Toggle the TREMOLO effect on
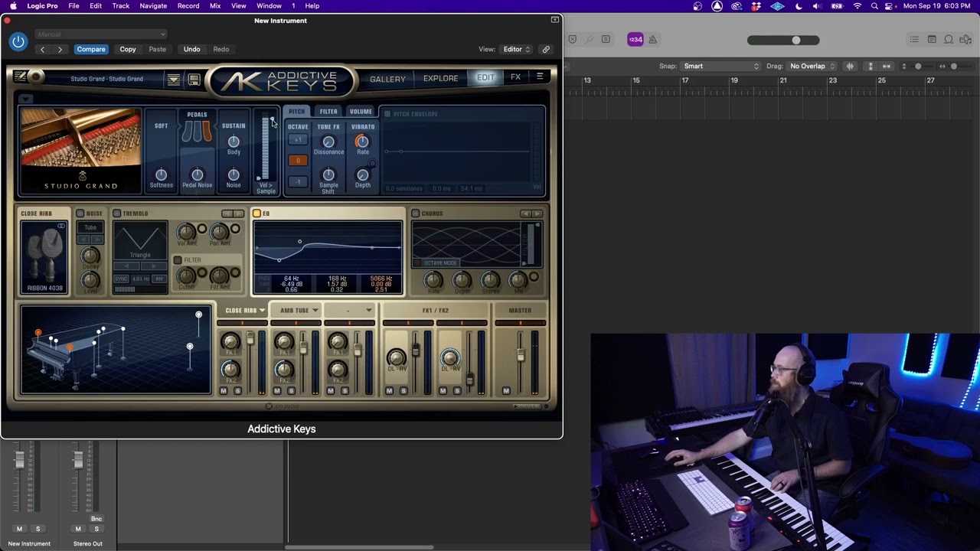 click(x=117, y=214)
